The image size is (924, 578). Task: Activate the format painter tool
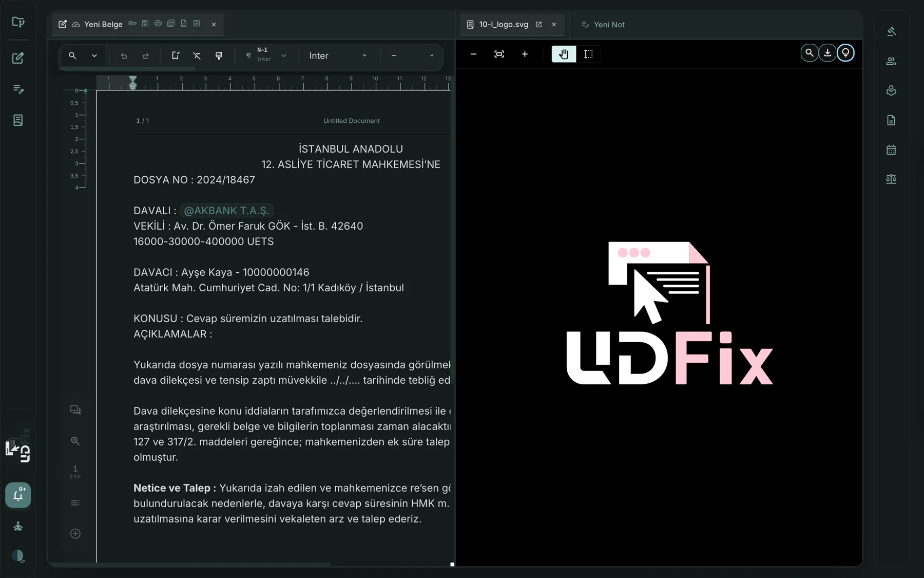pyautogui.click(x=219, y=55)
